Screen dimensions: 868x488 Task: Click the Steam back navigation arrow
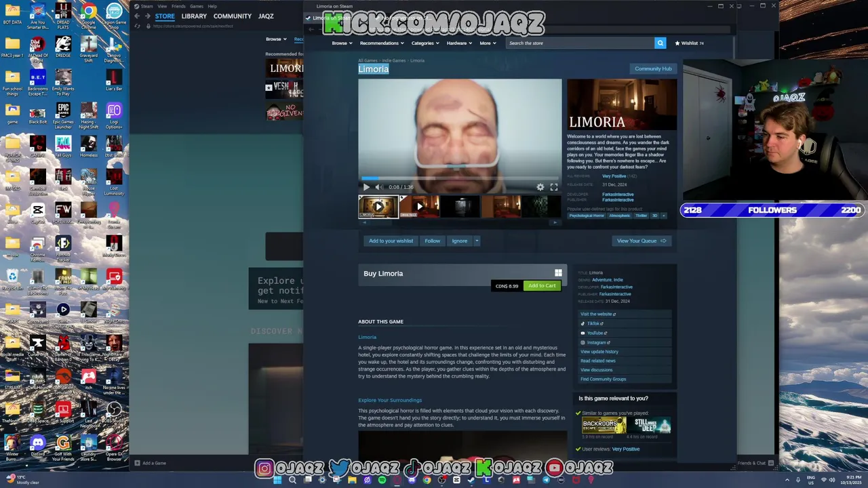coord(138,16)
